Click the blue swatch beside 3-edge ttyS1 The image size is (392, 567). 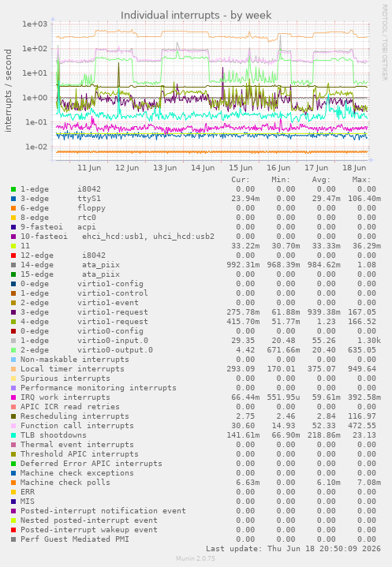pos(13,199)
